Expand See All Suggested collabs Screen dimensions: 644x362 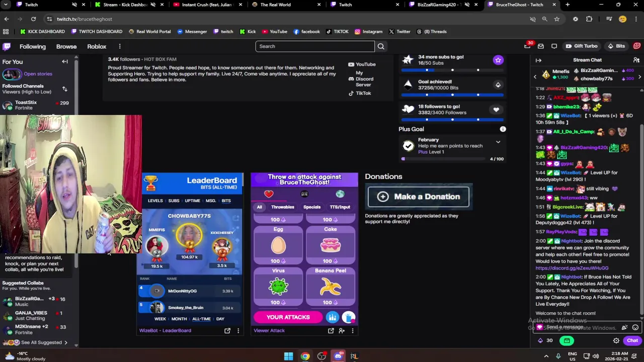(42, 342)
